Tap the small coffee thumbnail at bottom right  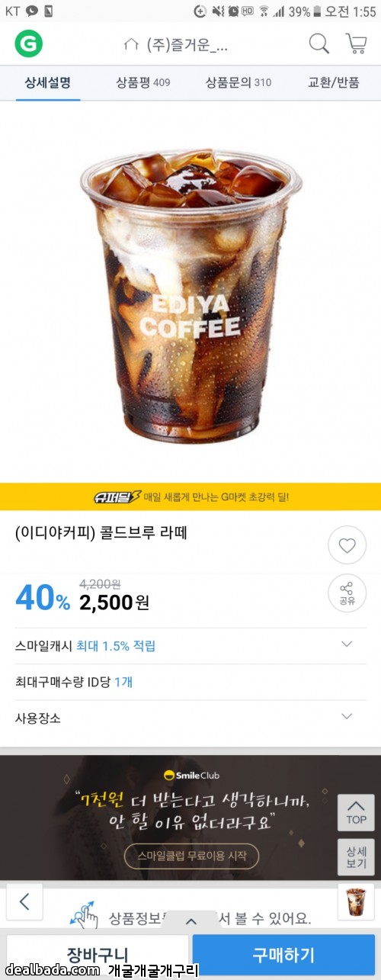coord(356,901)
